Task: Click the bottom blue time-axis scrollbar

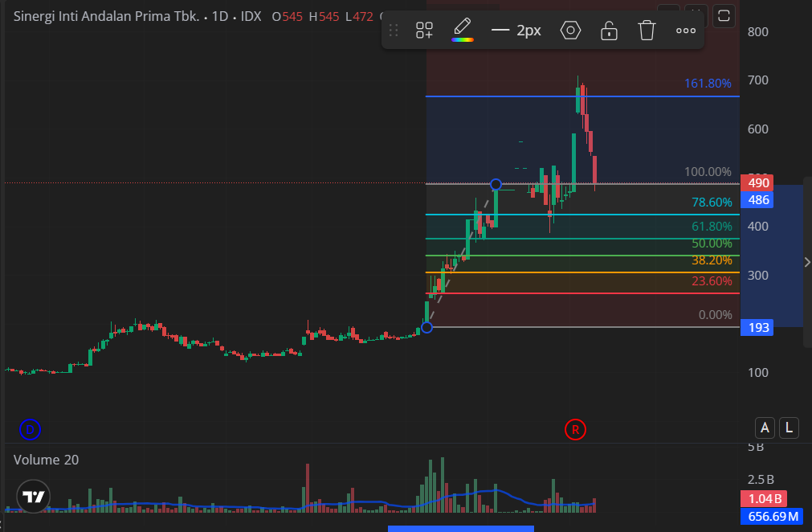Action: tap(461, 529)
